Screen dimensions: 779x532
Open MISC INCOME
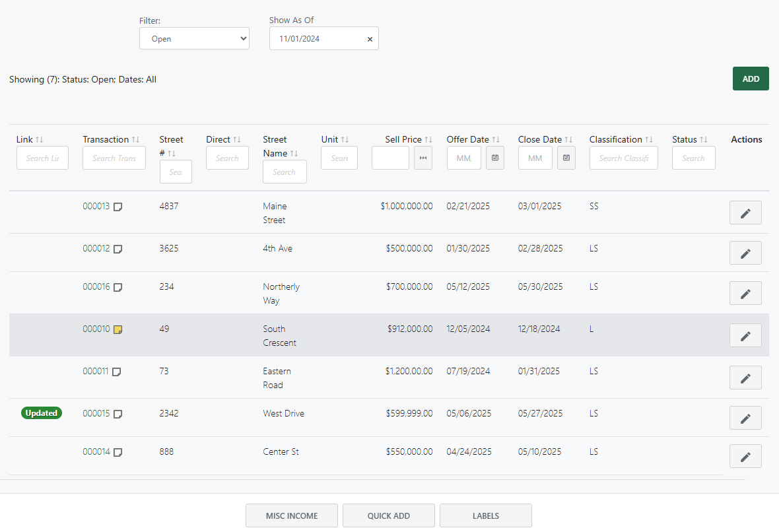tap(291, 515)
